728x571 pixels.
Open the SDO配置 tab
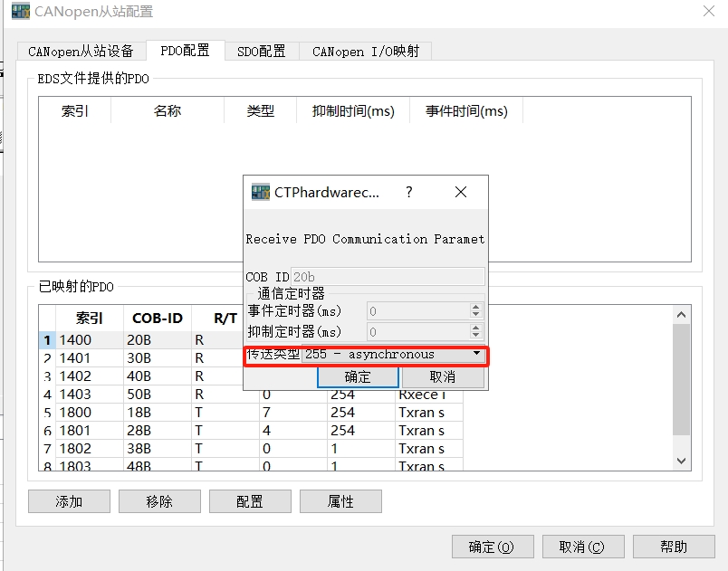[262, 51]
